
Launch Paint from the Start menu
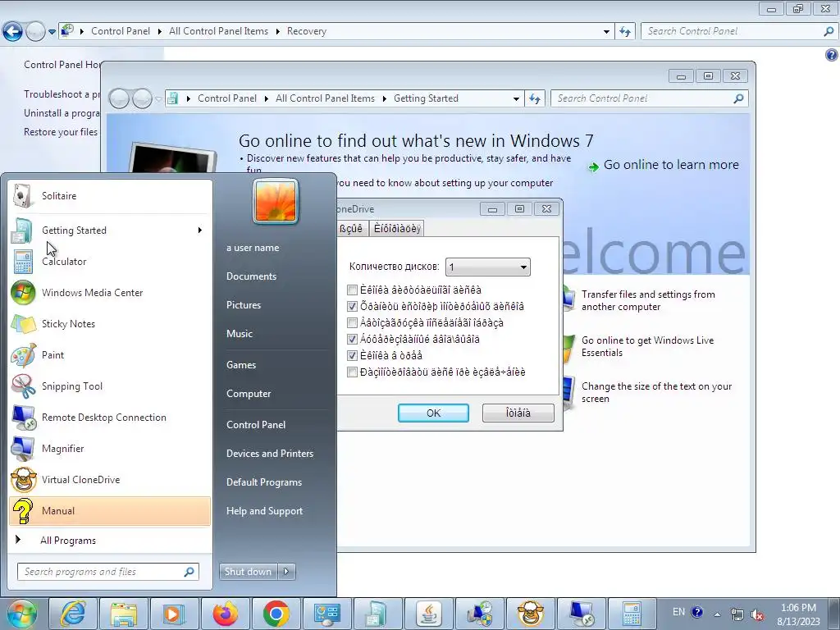coord(110,354)
